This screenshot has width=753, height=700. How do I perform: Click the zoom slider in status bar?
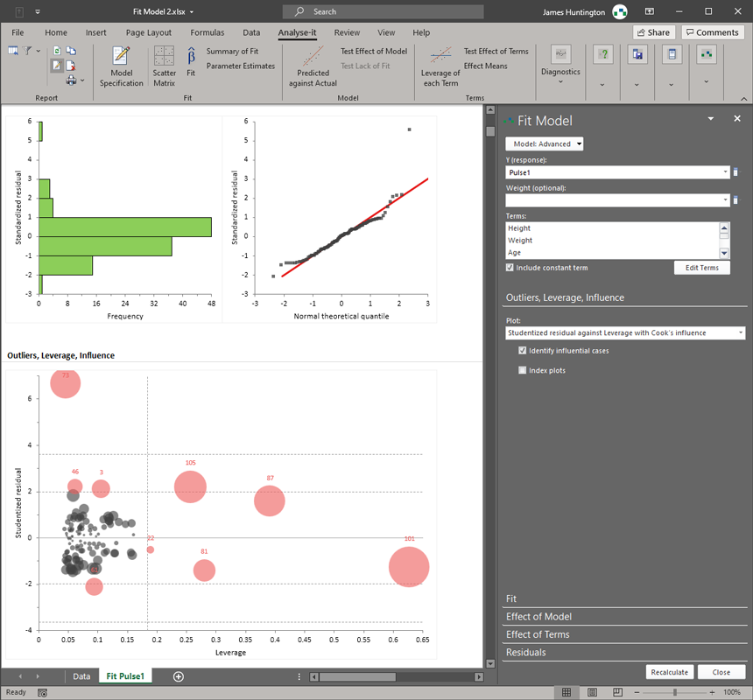(x=674, y=692)
